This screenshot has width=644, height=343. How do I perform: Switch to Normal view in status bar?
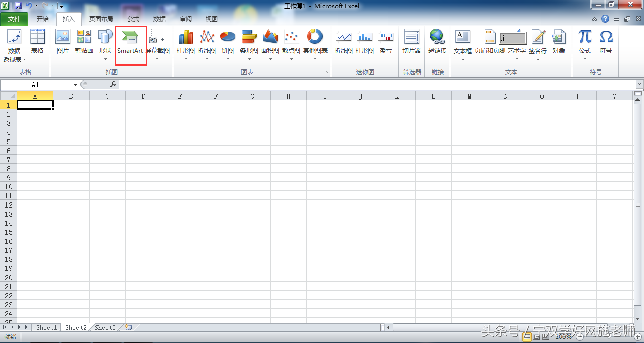(527, 336)
